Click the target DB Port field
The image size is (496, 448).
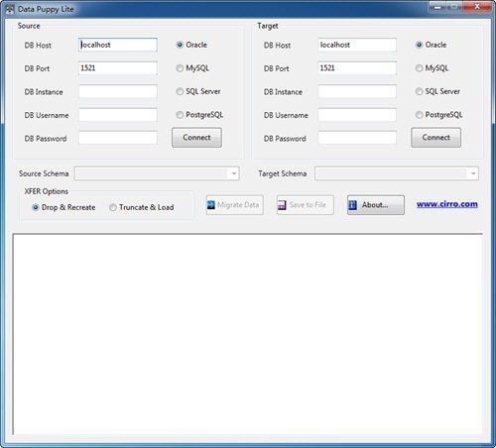(357, 68)
